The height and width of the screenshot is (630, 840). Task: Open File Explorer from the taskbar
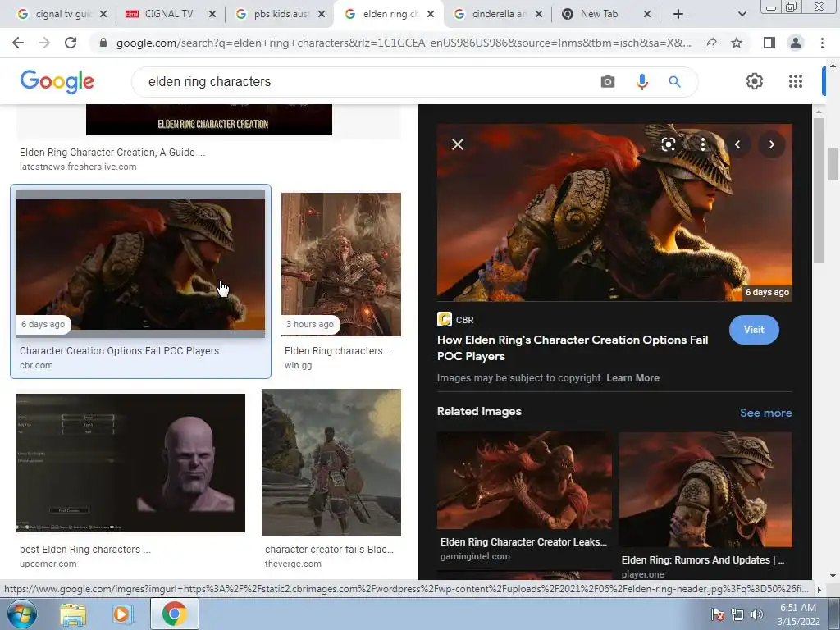pos(72,614)
